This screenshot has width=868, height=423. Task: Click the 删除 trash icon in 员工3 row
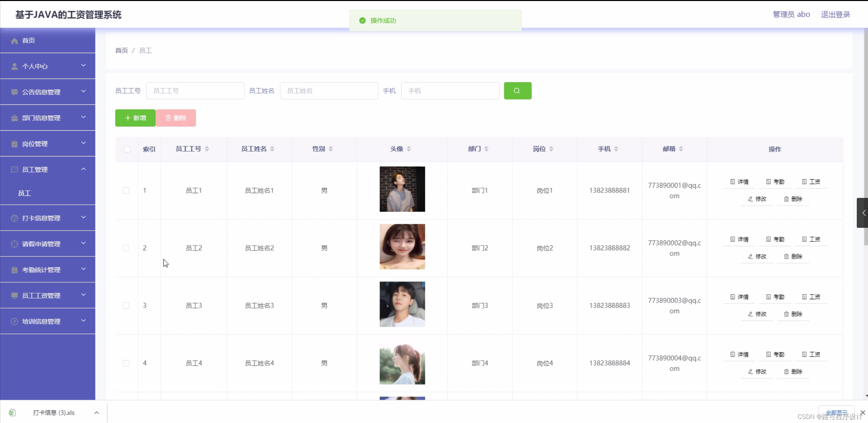786,314
